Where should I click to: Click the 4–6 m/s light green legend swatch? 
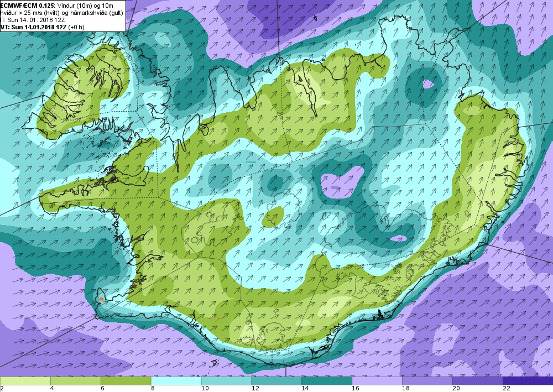point(76,381)
